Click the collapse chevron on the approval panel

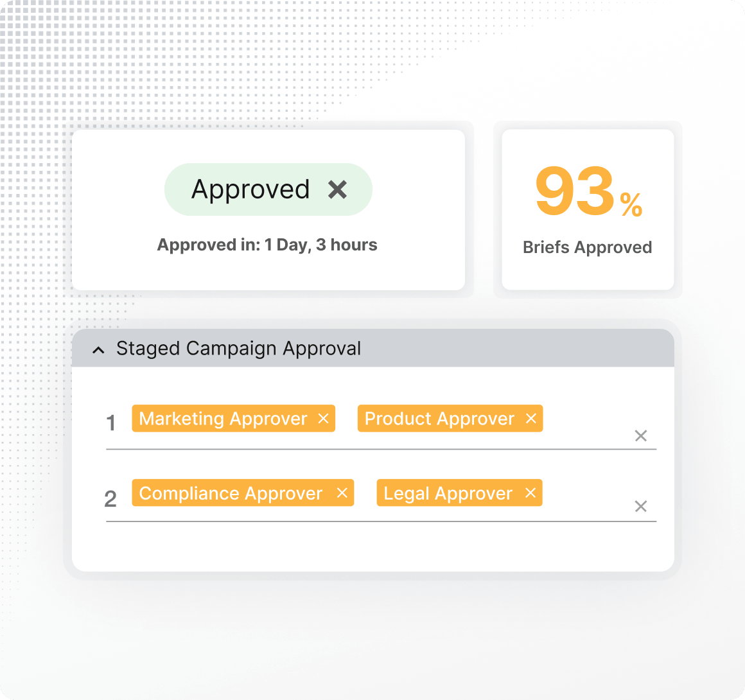(x=98, y=349)
